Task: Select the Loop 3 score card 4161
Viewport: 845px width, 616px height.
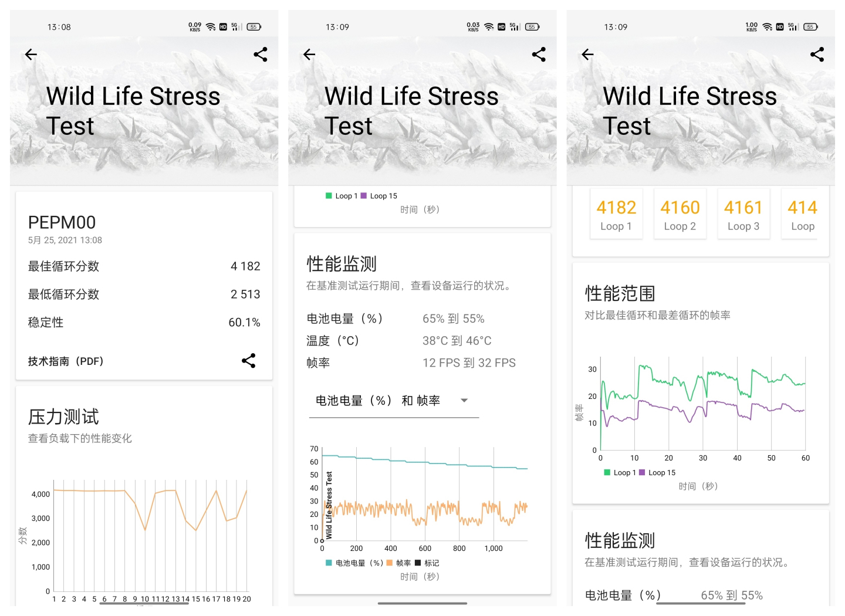Action: (743, 215)
